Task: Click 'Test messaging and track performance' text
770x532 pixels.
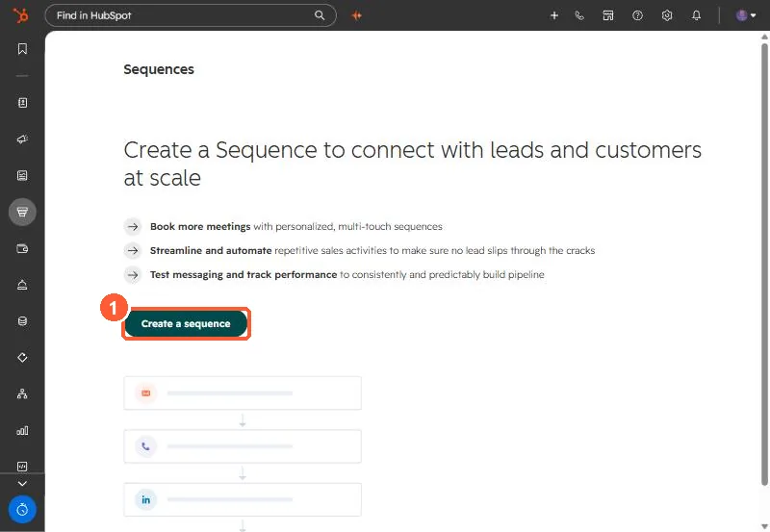Action: pyautogui.click(x=244, y=275)
